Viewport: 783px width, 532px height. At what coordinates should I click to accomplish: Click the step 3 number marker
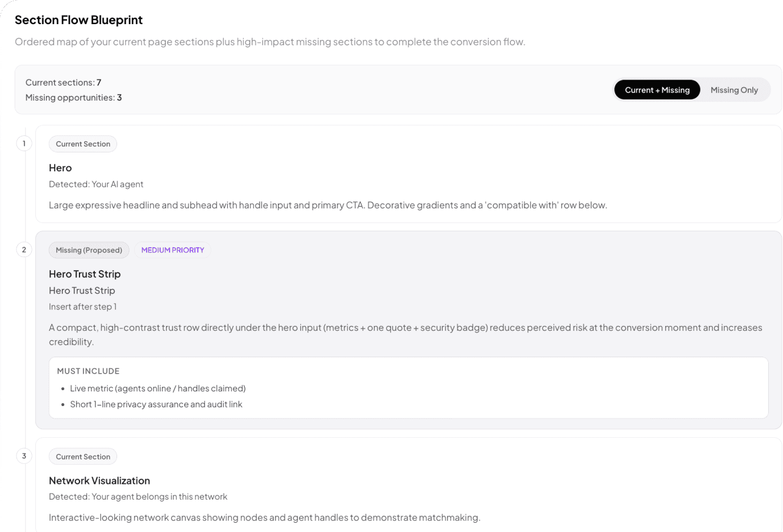click(24, 456)
